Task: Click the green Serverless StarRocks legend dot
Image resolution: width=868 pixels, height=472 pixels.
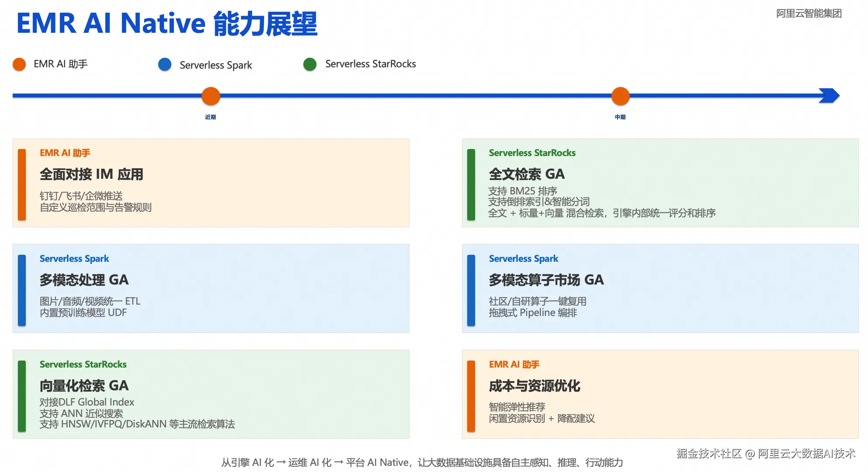Action: click(310, 64)
